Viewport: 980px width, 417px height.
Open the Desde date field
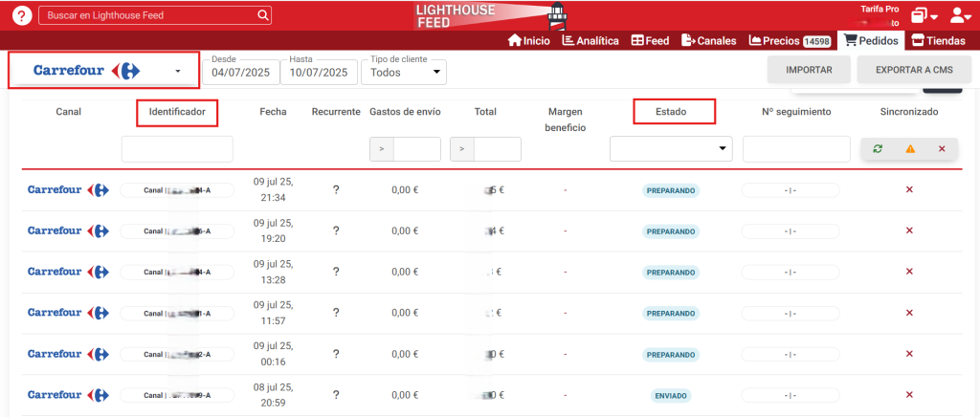[240, 72]
